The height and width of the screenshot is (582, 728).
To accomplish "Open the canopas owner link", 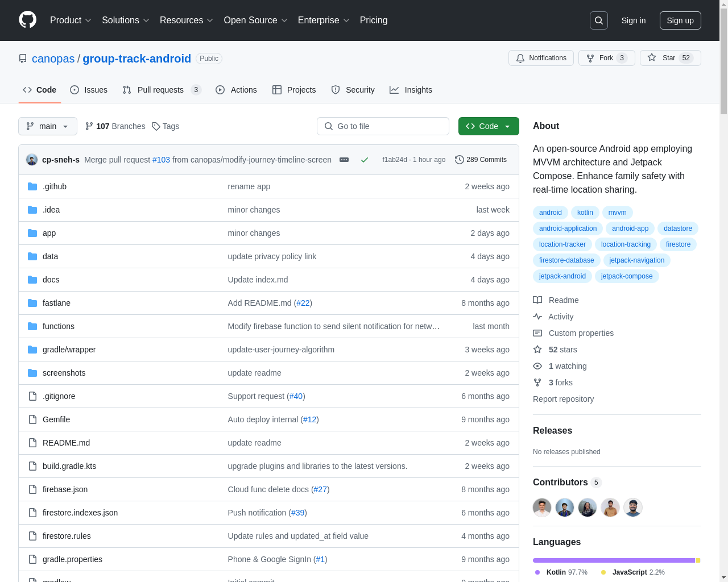I will (x=53, y=59).
